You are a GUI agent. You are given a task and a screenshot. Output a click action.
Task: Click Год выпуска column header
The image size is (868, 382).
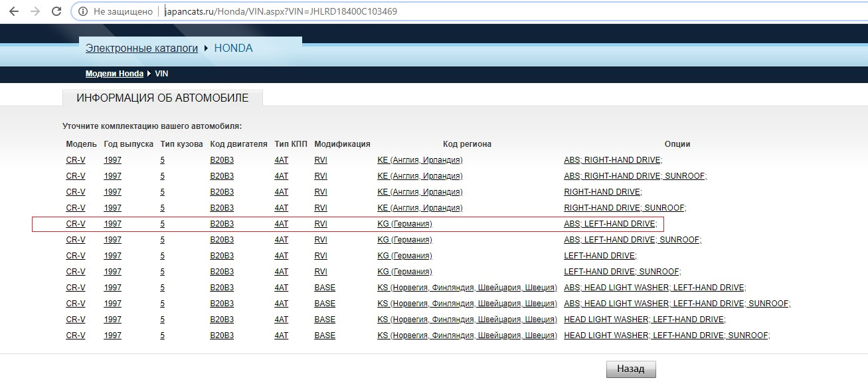click(x=129, y=144)
